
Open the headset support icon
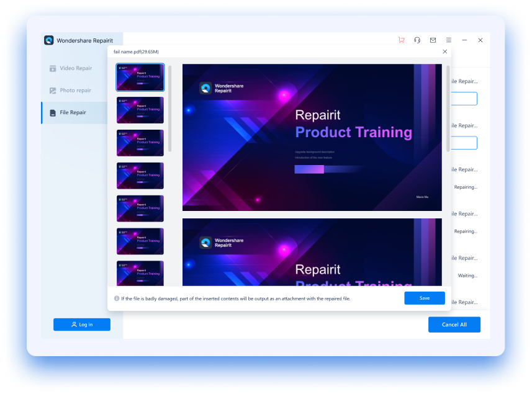(x=417, y=40)
